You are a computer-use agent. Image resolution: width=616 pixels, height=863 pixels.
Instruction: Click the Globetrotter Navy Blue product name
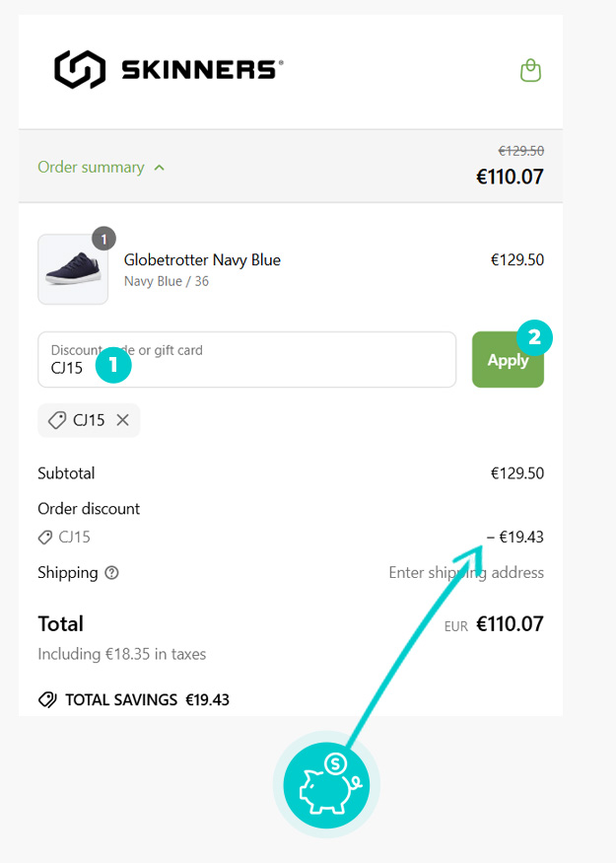(202, 260)
